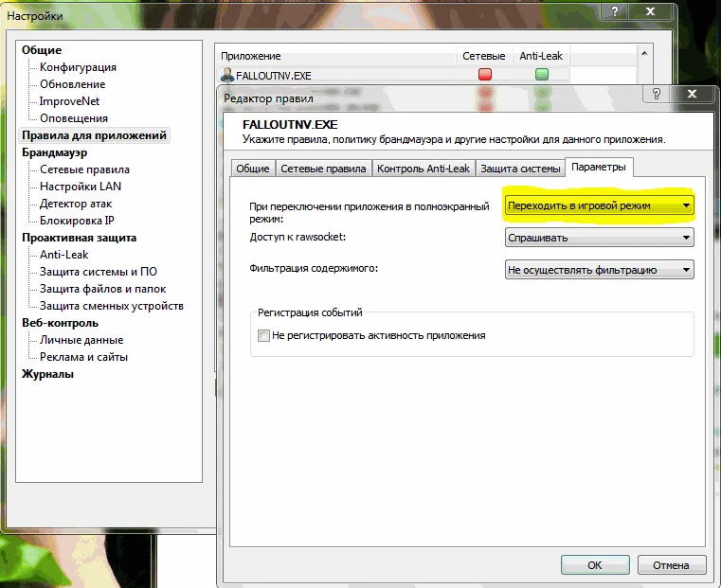Close the Настройки window
721x588 pixels.
point(650,11)
